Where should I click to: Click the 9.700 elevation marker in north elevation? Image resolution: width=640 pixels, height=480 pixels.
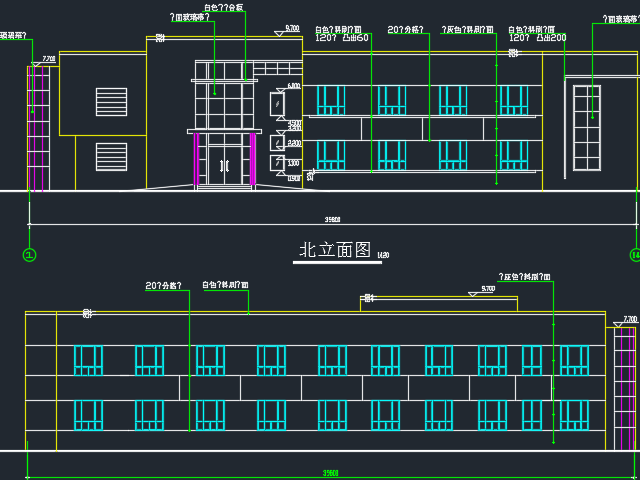[290, 29]
